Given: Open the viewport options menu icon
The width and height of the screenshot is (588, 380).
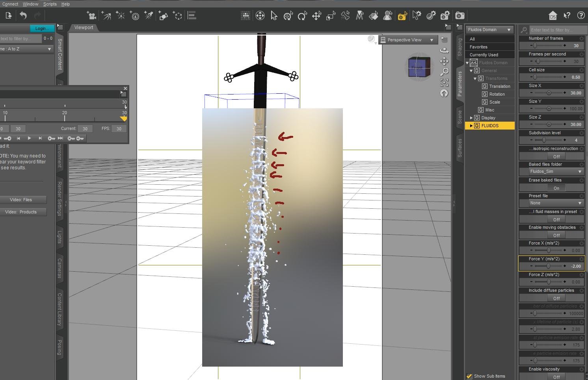Looking at the screenshot, I should point(444,40).
